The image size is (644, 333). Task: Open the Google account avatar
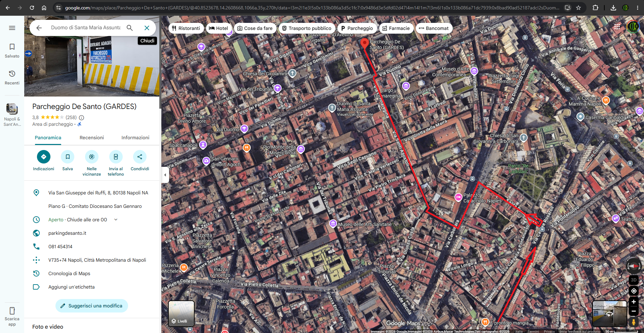pos(633,26)
